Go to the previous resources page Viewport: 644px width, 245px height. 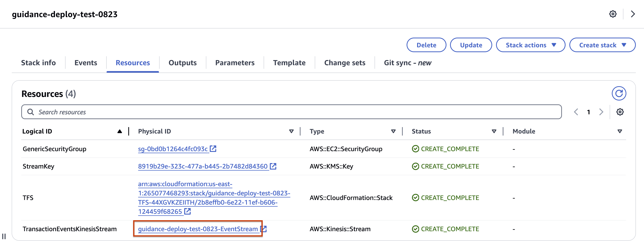(x=576, y=112)
